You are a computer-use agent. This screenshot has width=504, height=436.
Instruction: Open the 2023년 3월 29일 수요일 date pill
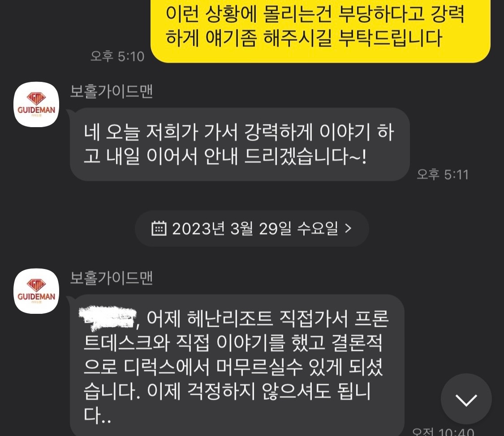(252, 228)
